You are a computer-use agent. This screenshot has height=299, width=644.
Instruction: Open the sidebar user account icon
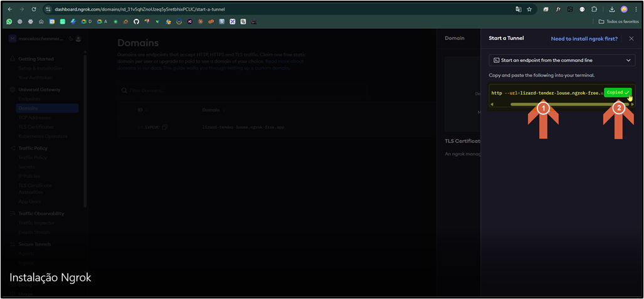tap(78, 39)
